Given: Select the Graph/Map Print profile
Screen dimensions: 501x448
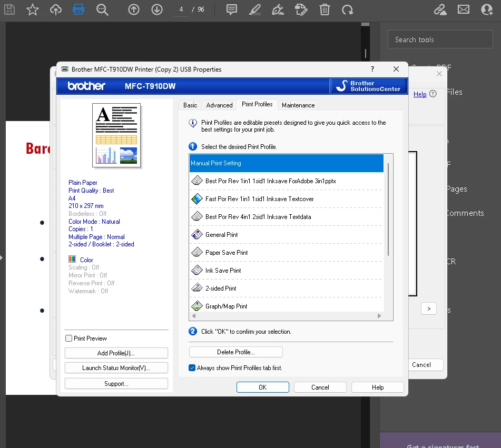Looking at the screenshot, I should [x=287, y=305].
